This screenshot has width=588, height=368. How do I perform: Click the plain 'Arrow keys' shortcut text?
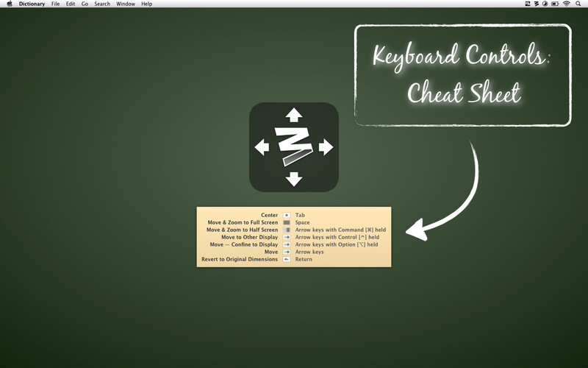click(309, 252)
